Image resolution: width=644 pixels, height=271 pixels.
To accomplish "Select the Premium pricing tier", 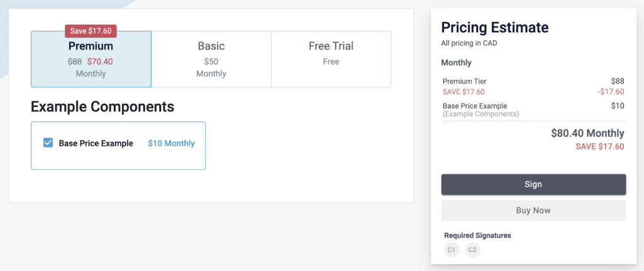I will coord(91,59).
